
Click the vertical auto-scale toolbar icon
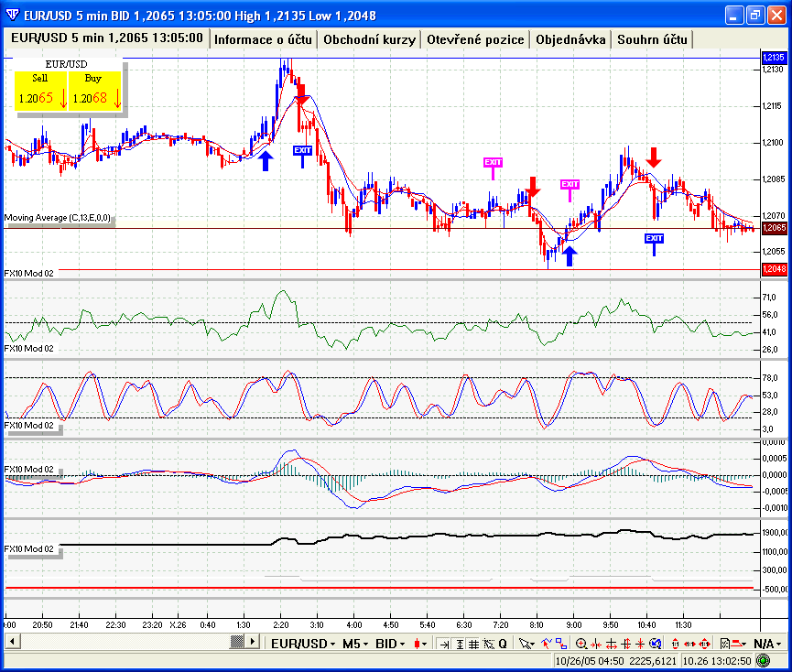(460, 644)
